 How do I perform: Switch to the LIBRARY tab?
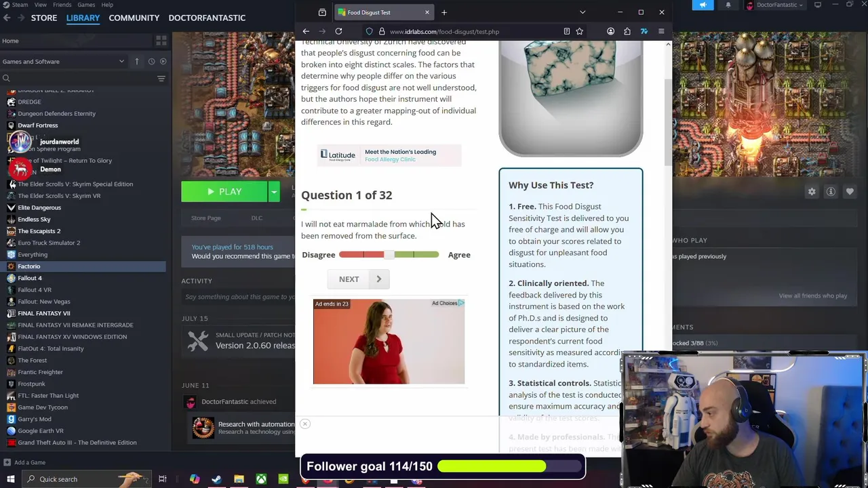(83, 18)
